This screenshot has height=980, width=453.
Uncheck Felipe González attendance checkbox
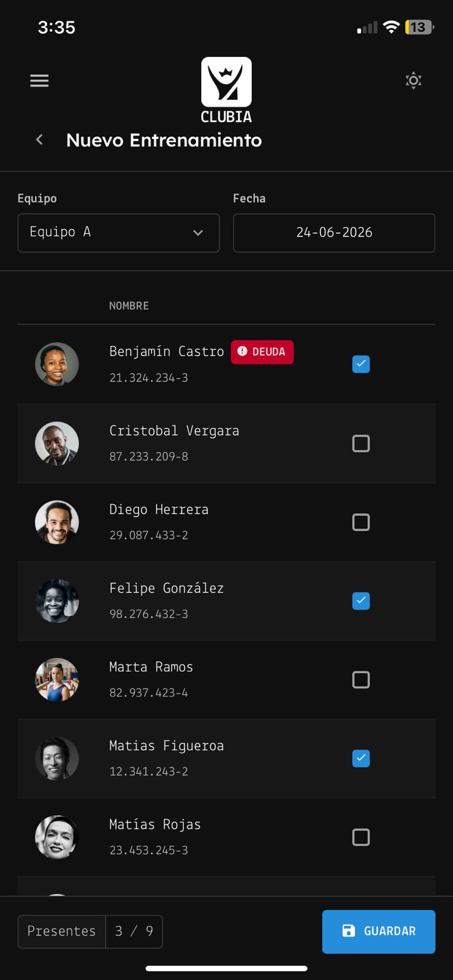click(361, 601)
